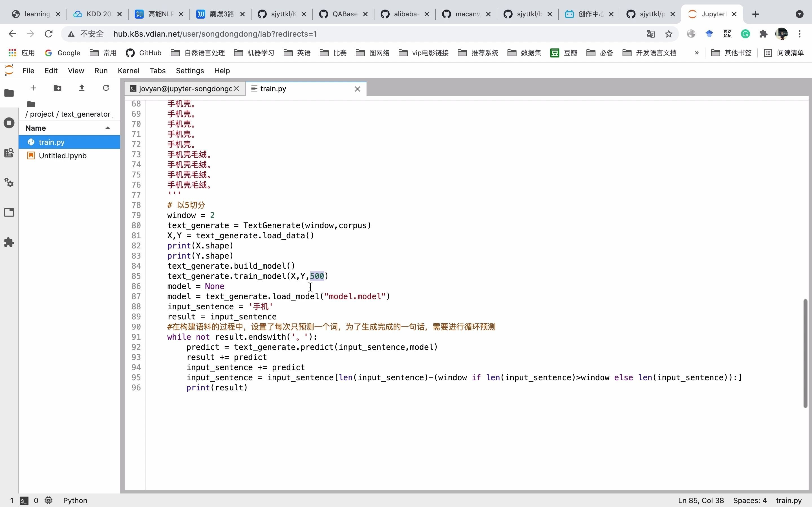Open the Untitled.ipynb file

click(63, 155)
